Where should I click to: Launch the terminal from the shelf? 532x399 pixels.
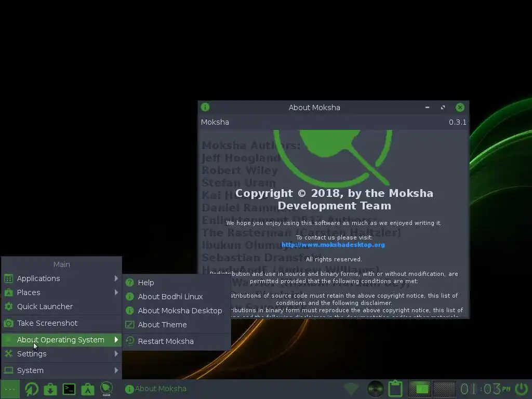coord(69,389)
